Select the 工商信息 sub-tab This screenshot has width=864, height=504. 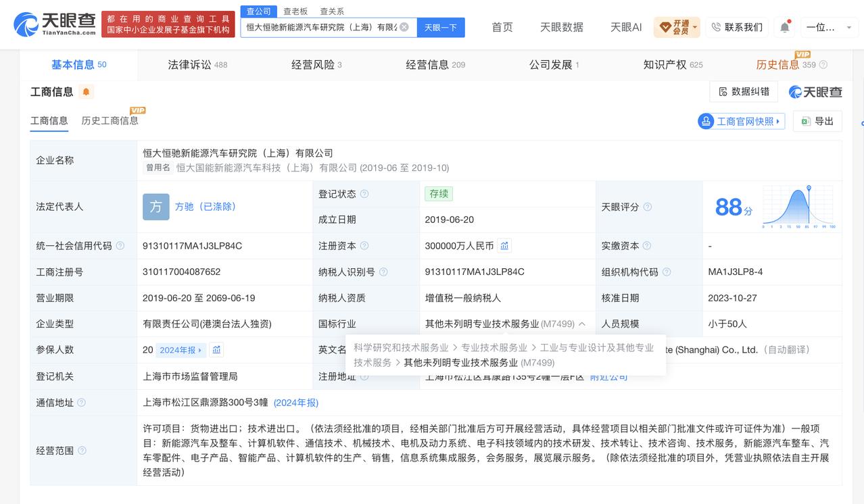pyautogui.click(x=49, y=121)
